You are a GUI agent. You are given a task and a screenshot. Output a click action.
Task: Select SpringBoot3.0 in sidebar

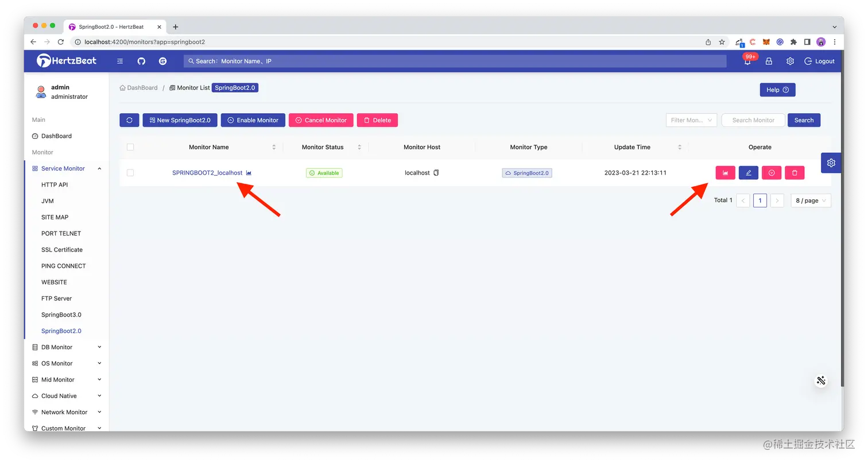tap(61, 315)
